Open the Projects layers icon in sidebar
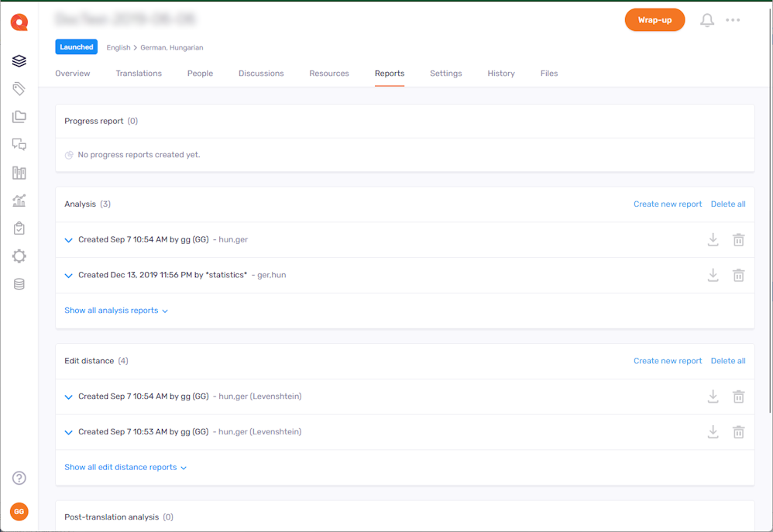 pos(19,61)
